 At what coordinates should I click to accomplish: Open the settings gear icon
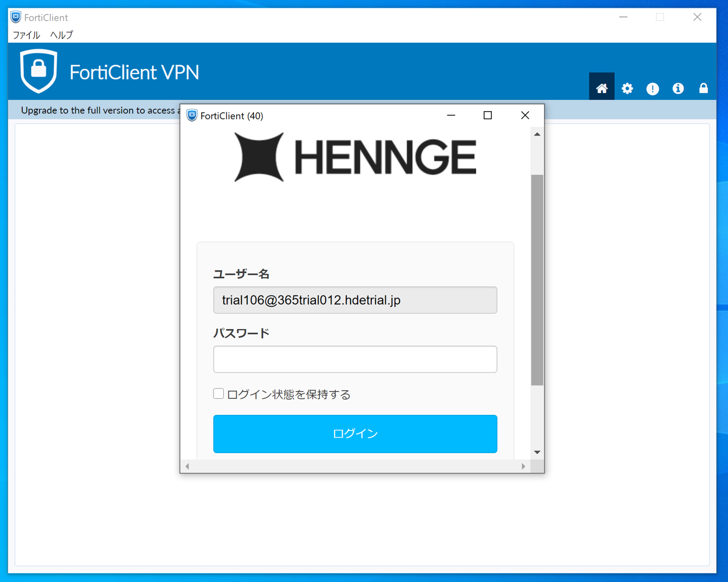tap(627, 88)
